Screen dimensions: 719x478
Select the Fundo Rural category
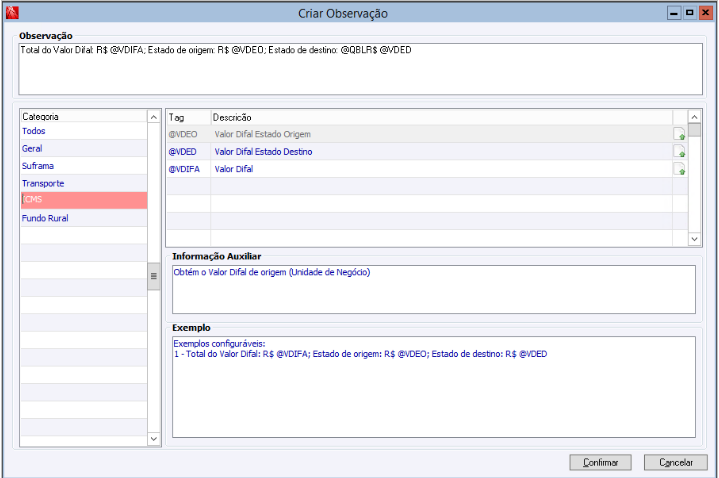(x=83, y=218)
